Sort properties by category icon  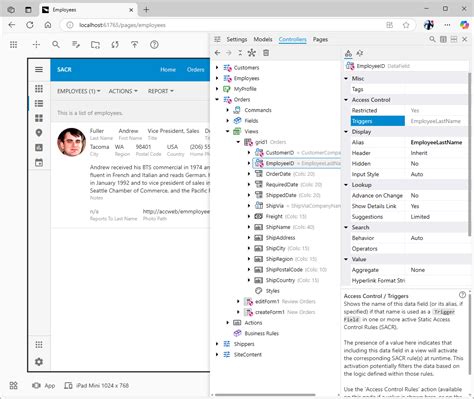348,53
